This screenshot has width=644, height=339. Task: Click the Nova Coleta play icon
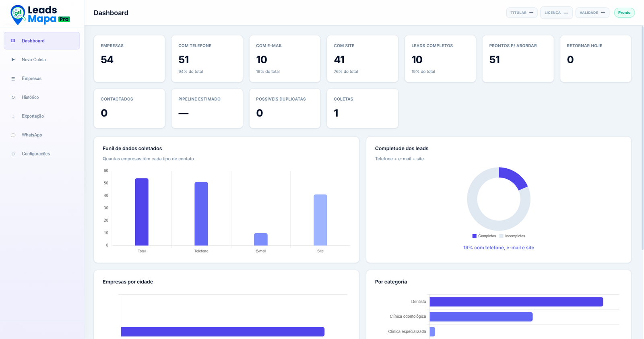click(x=13, y=60)
